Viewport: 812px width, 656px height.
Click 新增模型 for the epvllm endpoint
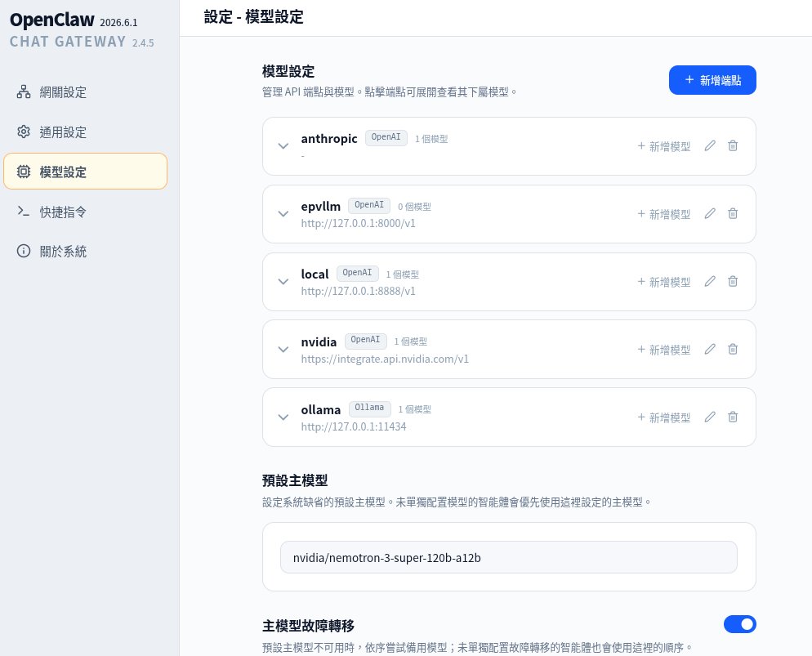point(664,214)
